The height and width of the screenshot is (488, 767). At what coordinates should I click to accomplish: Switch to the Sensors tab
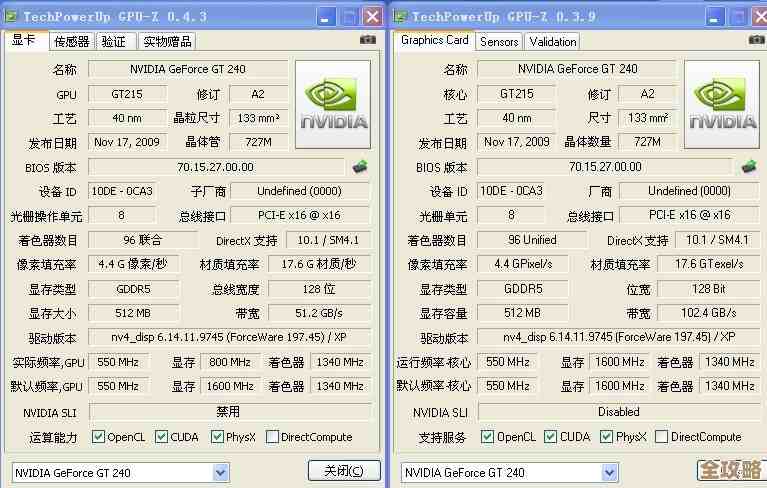coord(499,42)
